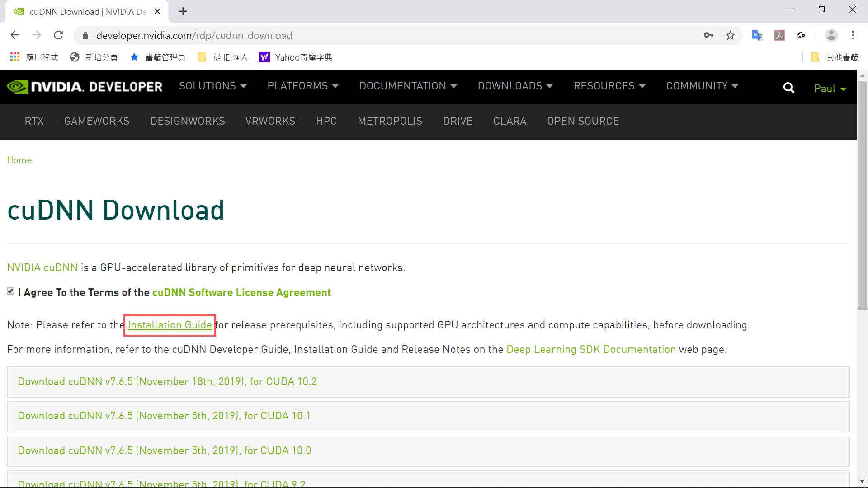Bookmark this page with the star icon
The height and width of the screenshot is (488, 868).
point(730,35)
